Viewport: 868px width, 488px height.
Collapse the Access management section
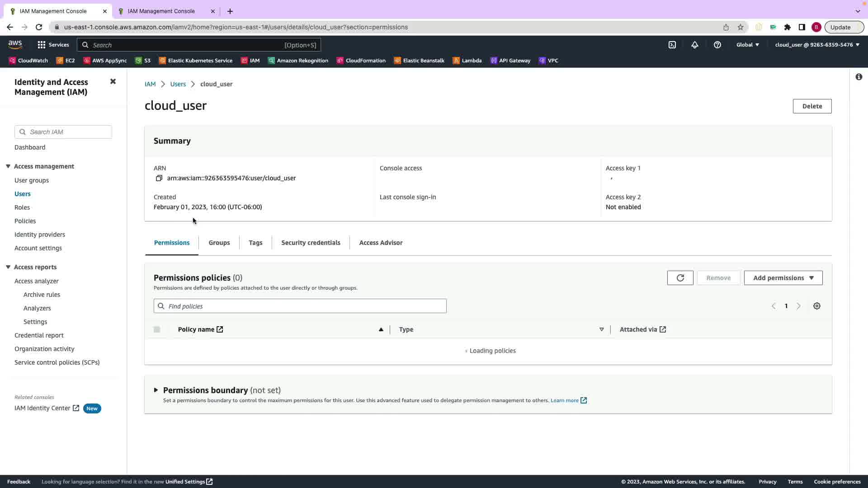tap(8, 166)
